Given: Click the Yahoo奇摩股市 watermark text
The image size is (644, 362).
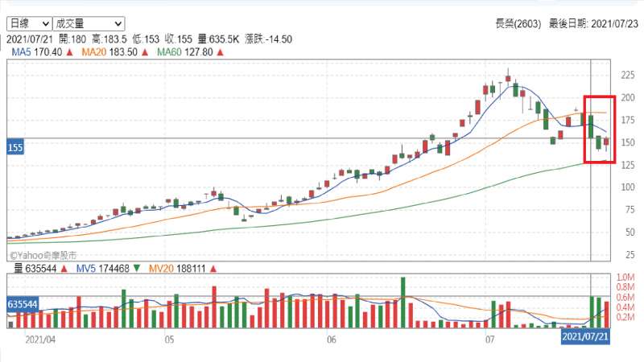Looking at the screenshot, I should pyautogui.click(x=43, y=255).
